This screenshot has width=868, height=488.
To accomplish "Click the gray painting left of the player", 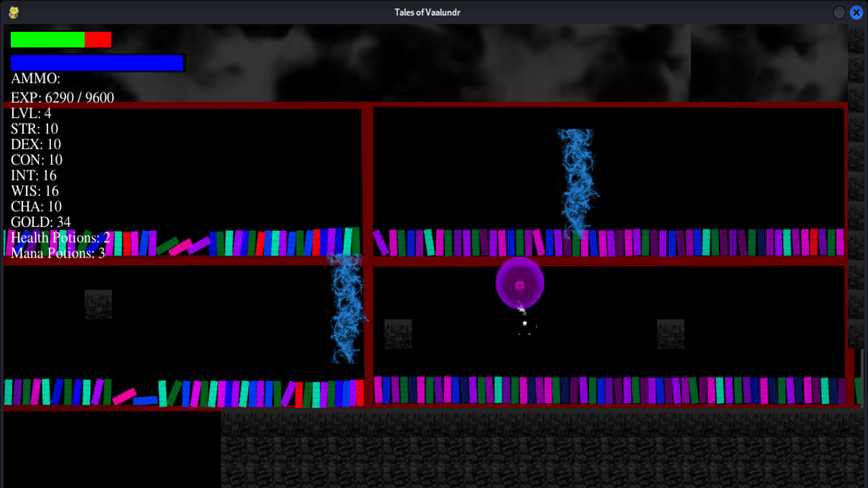I will (398, 333).
